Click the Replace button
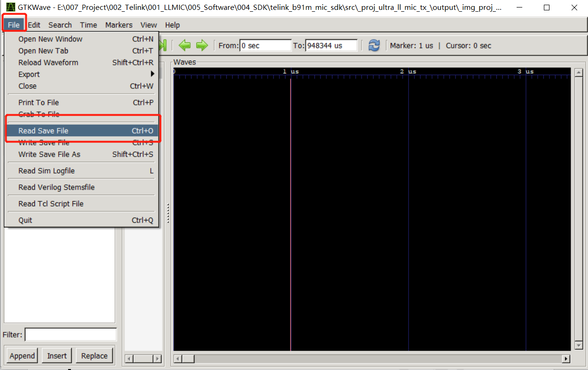 [x=94, y=355]
